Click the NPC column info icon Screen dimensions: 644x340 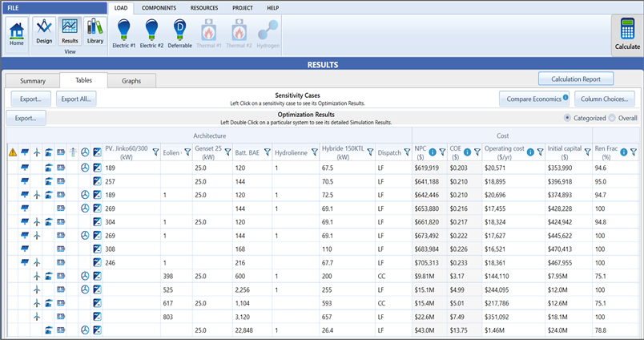(x=433, y=152)
